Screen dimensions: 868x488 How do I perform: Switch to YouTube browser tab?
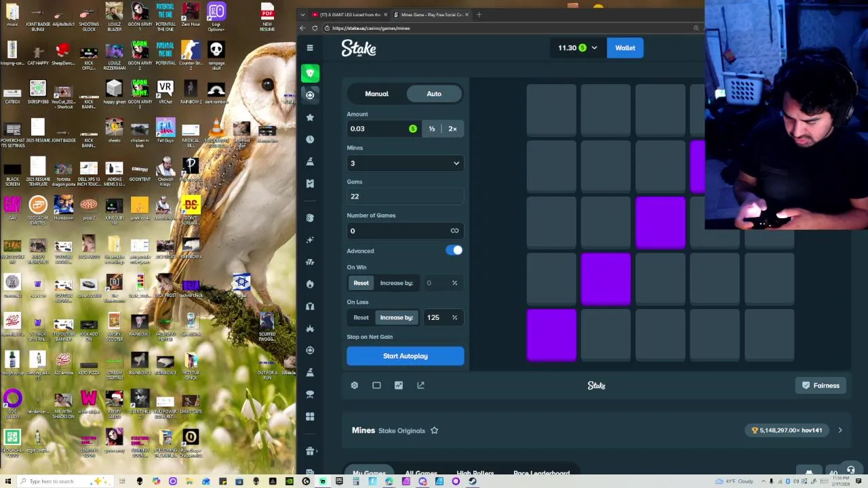pos(349,14)
